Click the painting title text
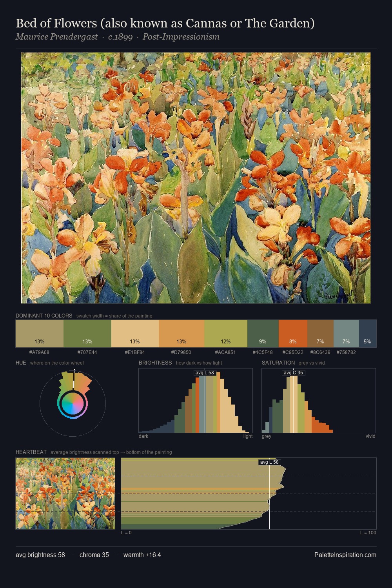The width and height of the screenshot is (392, 588). click(x=165, y=24)
